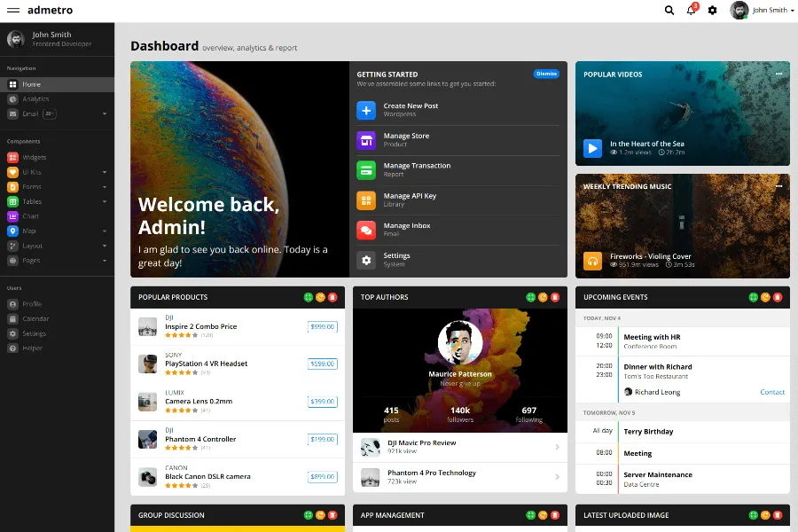This screenshot has height=532, width=798.
Task: Play the In the Heart of the Sea video
Action: click(592, 148)
